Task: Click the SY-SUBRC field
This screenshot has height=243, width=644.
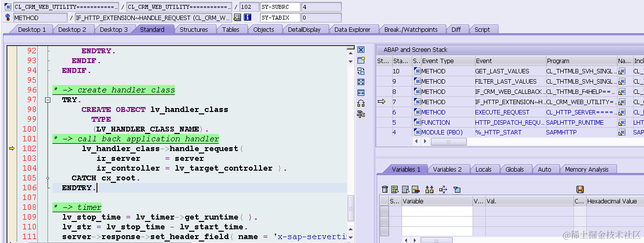Action: [x=280, y=7]
